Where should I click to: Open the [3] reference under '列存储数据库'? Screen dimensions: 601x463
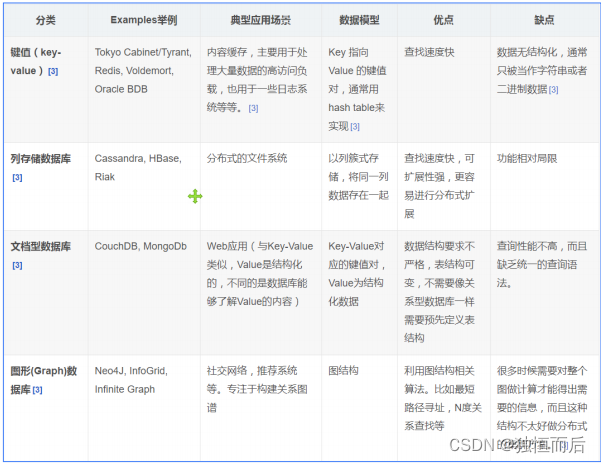17,177
